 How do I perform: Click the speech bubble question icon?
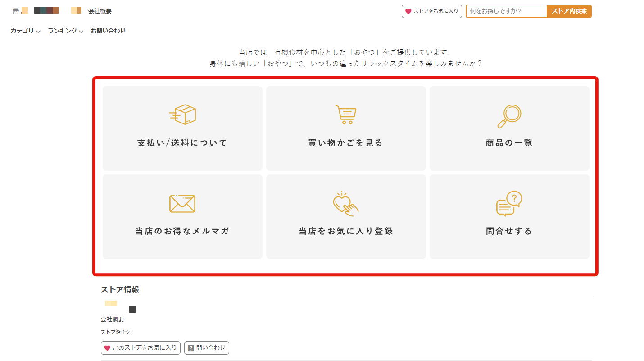(509, 204)
